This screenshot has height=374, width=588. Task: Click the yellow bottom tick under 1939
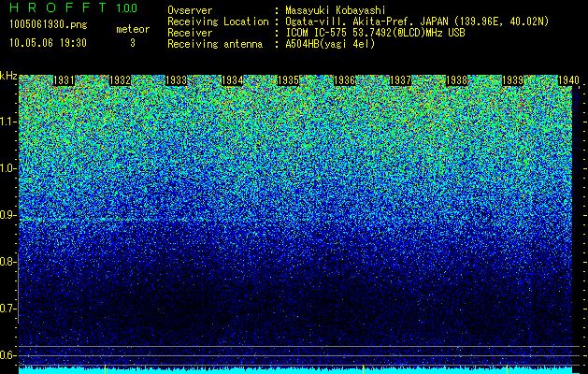pyautogui.click(x=508, y=369)
